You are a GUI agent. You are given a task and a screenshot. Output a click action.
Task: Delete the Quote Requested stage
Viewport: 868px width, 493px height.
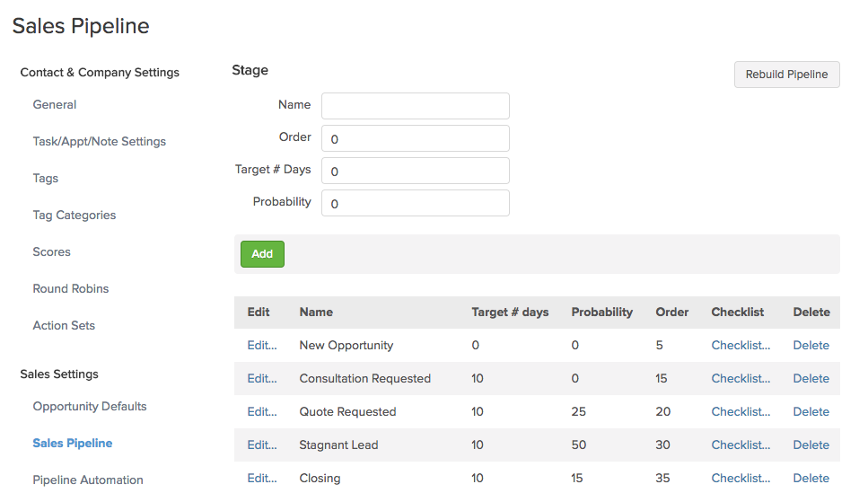811,412
